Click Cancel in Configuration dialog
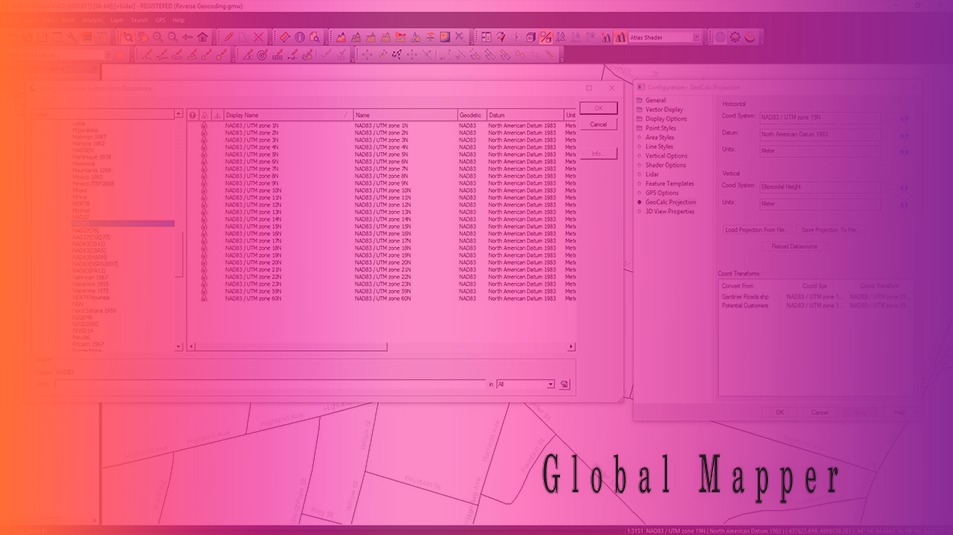953x535 pixels. [820, 412]
